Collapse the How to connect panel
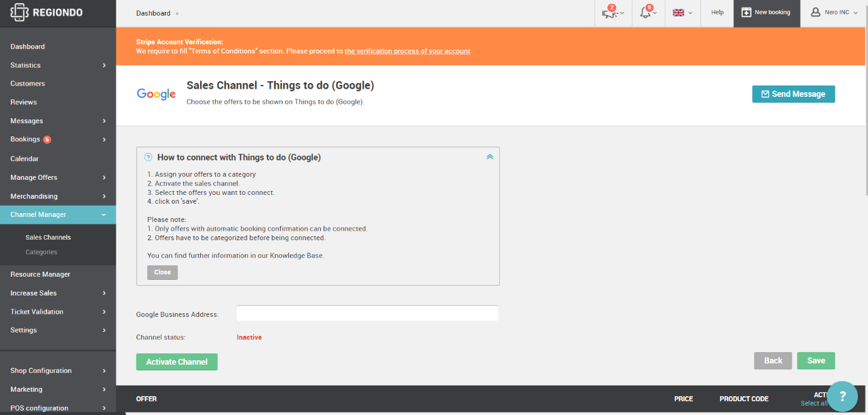The width and height of the screenshot is (868, 415). tap(490, 157)
